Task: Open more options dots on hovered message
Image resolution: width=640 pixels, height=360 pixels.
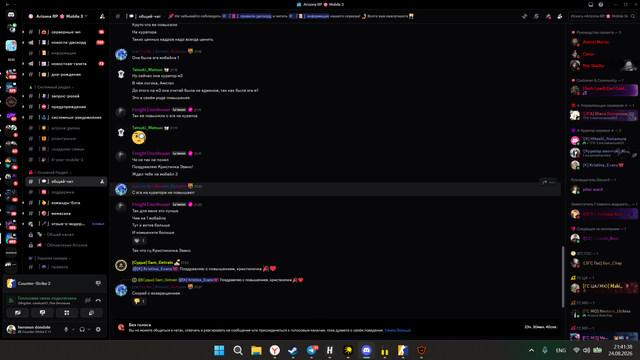Action: tap(552, 182)
